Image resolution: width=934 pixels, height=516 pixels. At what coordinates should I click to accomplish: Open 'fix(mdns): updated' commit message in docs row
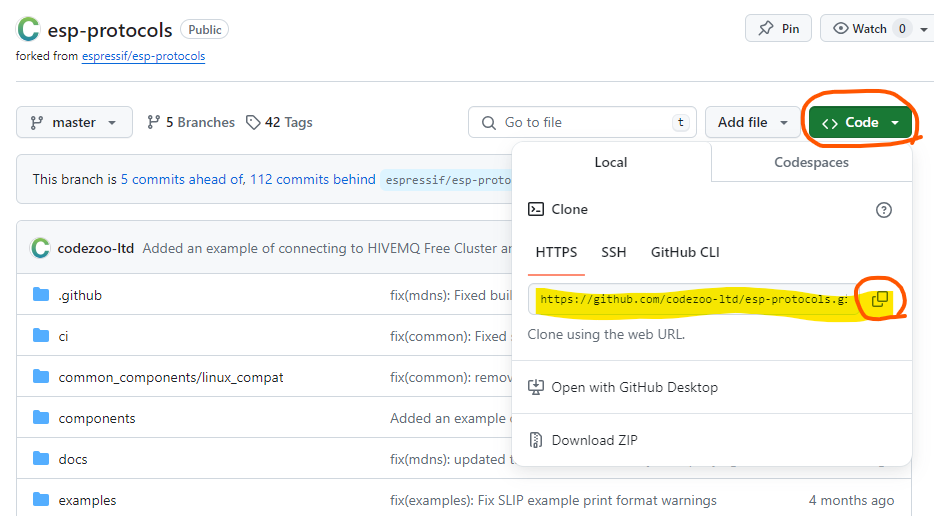coord(451,459)
